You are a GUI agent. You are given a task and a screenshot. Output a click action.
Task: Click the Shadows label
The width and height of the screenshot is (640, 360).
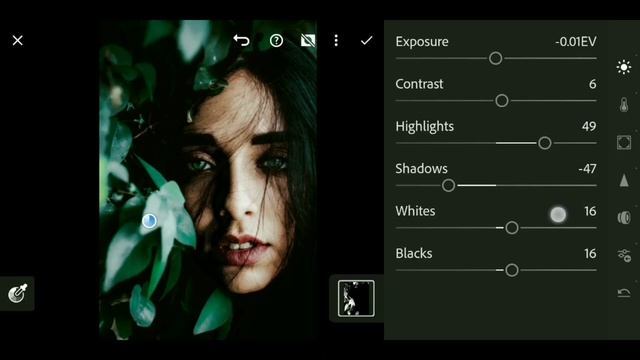tap(421, 169)
